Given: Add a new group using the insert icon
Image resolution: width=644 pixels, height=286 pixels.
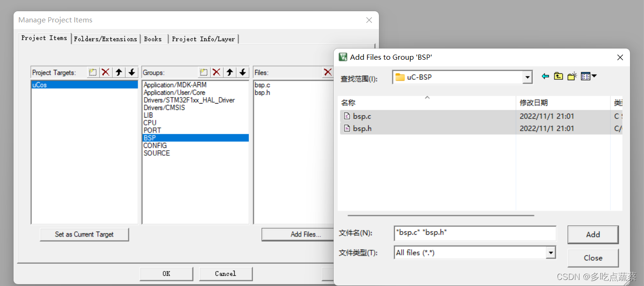Looking at the screenshot, I should (203, 72).
